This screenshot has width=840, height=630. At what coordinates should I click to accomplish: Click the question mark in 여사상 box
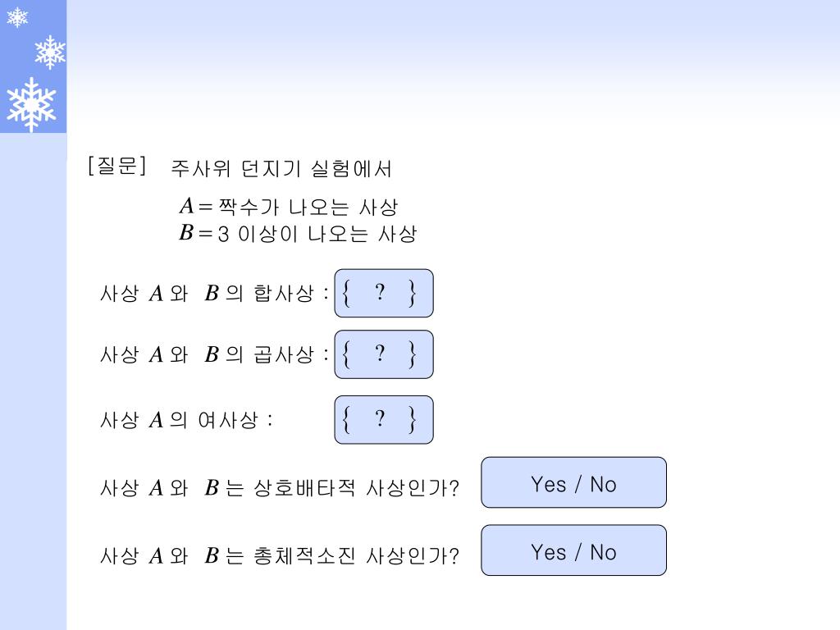coord(380,418)
